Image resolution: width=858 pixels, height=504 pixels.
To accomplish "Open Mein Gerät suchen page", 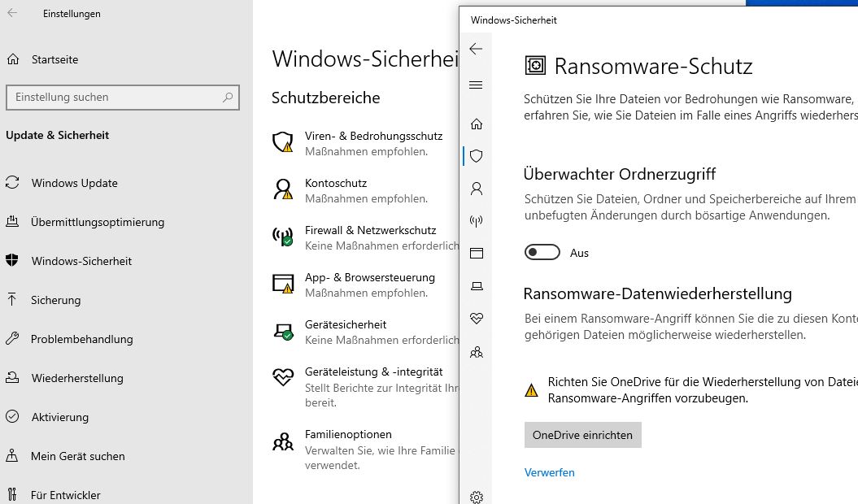I will (78, 456).
